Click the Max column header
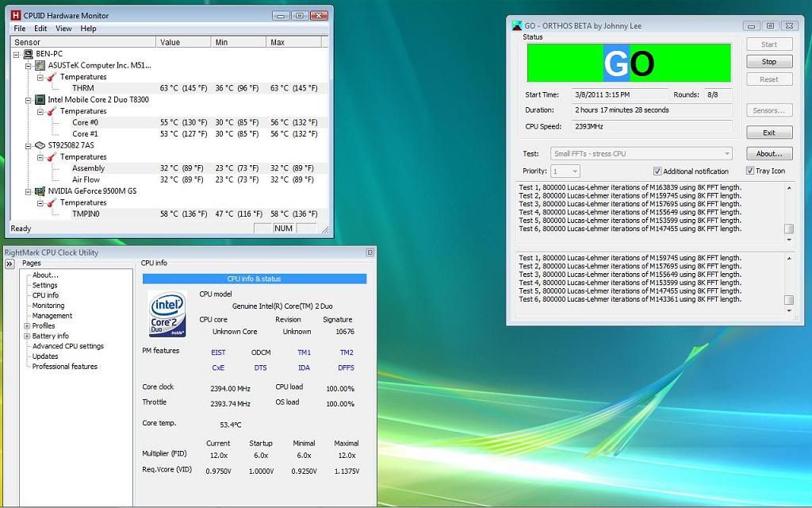Screen dimensions: 812x508 [293, 42]
